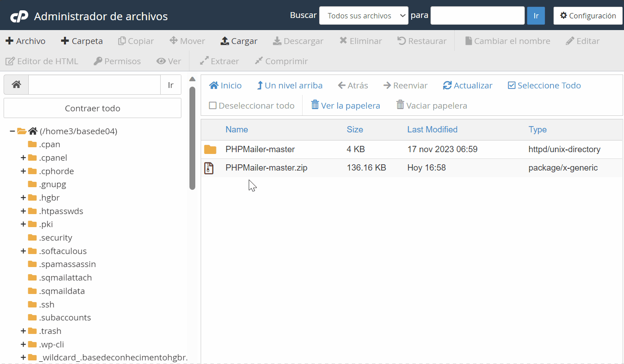Click the Restaurar toolbar button
This screenshot has height=364, width=624.
coord(422,41)
